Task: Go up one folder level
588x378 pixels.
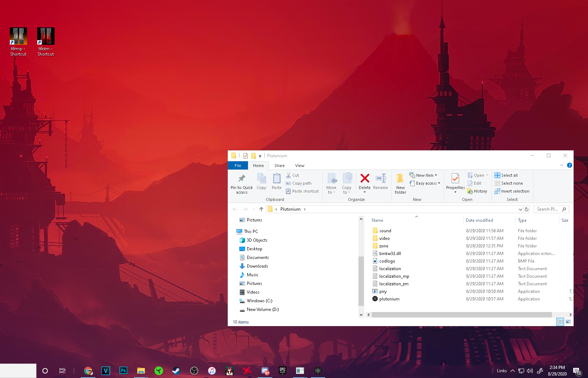Action: 261,209
